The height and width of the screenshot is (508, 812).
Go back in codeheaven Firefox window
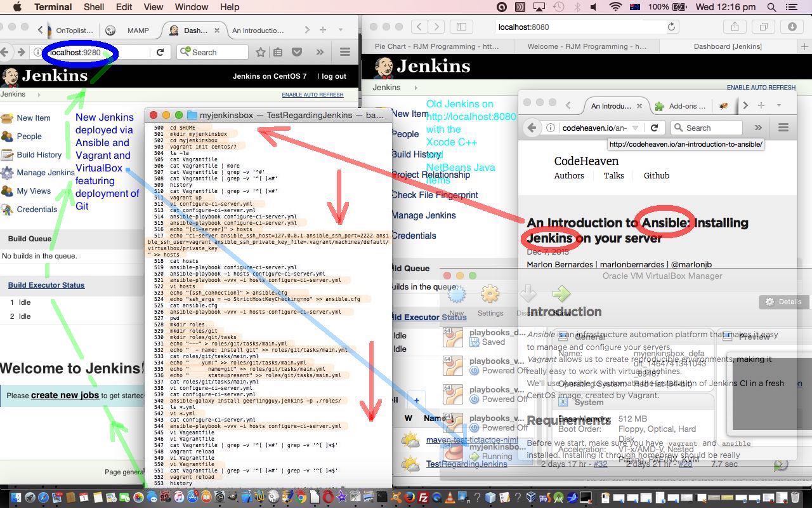[x=532, y=128]
